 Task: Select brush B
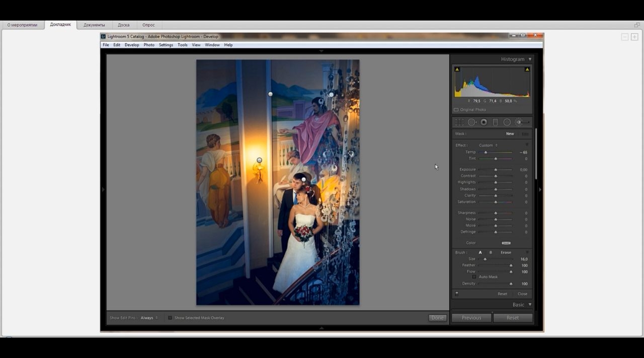(491, 252)
